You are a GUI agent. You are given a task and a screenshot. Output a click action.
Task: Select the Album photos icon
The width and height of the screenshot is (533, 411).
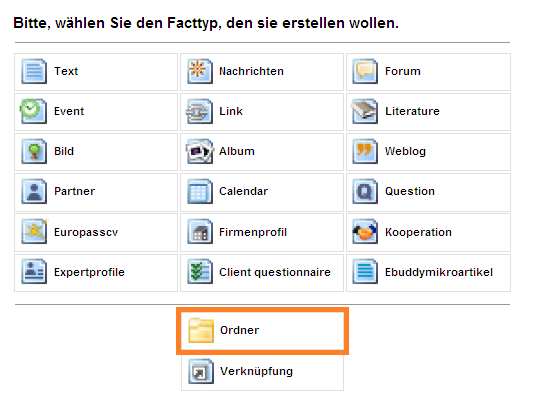click(x=200, y=151)
